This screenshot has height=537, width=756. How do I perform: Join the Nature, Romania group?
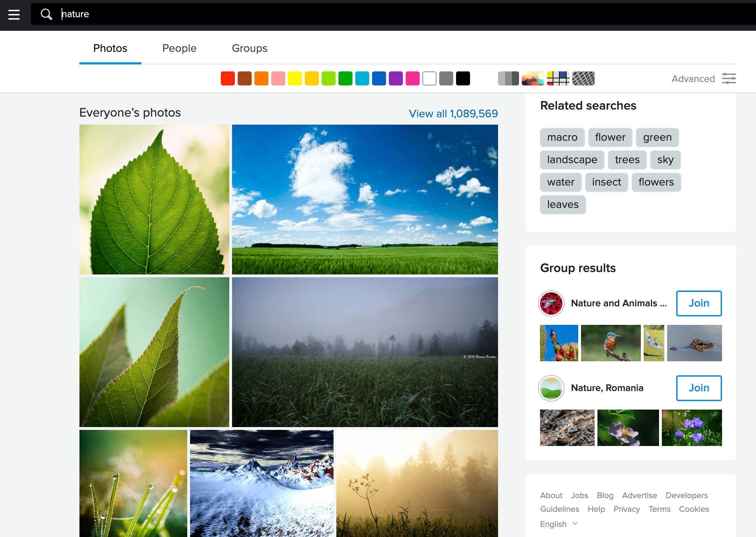(x=699, y=388)
